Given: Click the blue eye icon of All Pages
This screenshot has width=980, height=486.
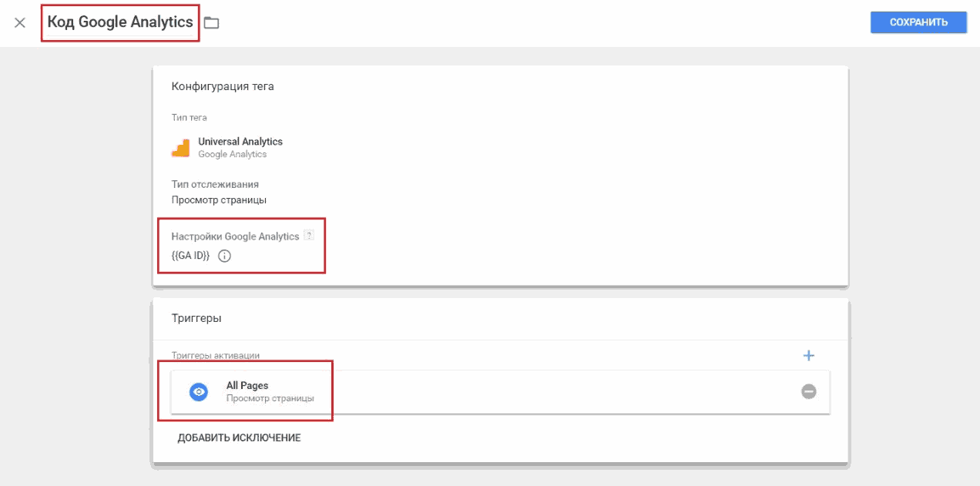Looking at the screenshot, I should coord(199,392).
